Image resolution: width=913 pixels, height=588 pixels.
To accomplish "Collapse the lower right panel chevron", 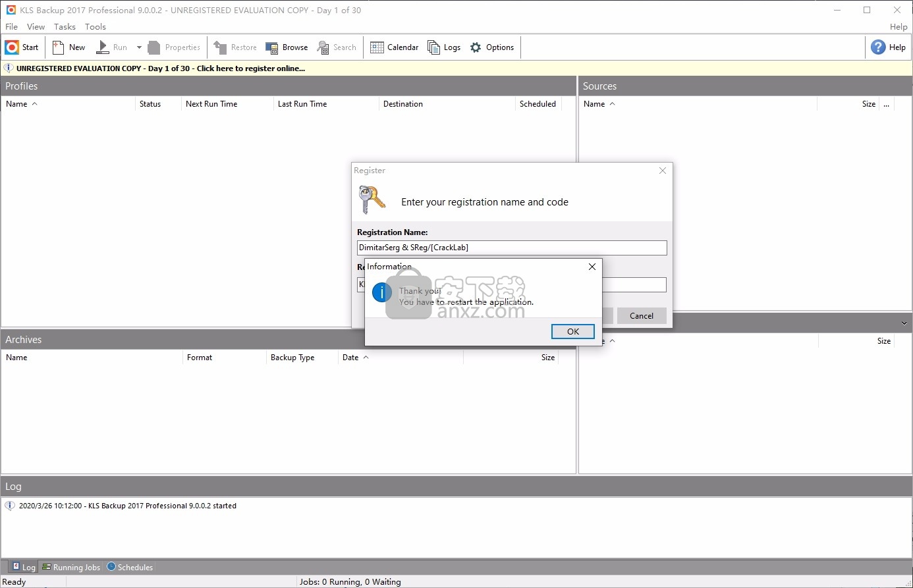I will click(x=904, y=323).
